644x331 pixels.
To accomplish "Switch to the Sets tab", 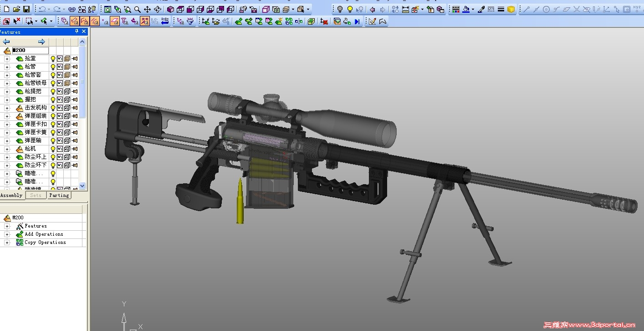I will 36,195.
